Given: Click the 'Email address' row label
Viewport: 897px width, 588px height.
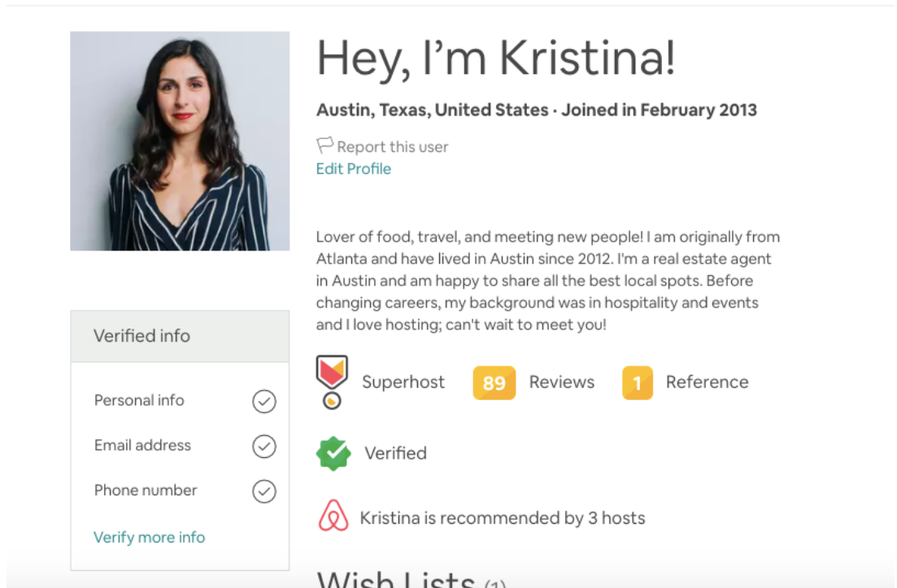Looking at the screenshot, I should coord(142,445).
